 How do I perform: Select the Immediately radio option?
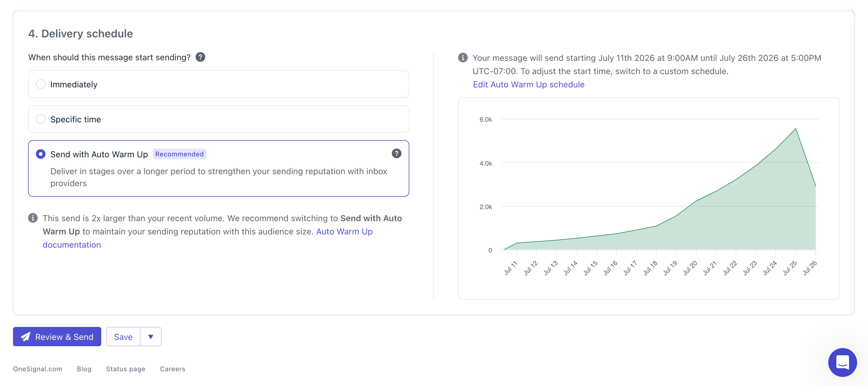click(41, 84)
